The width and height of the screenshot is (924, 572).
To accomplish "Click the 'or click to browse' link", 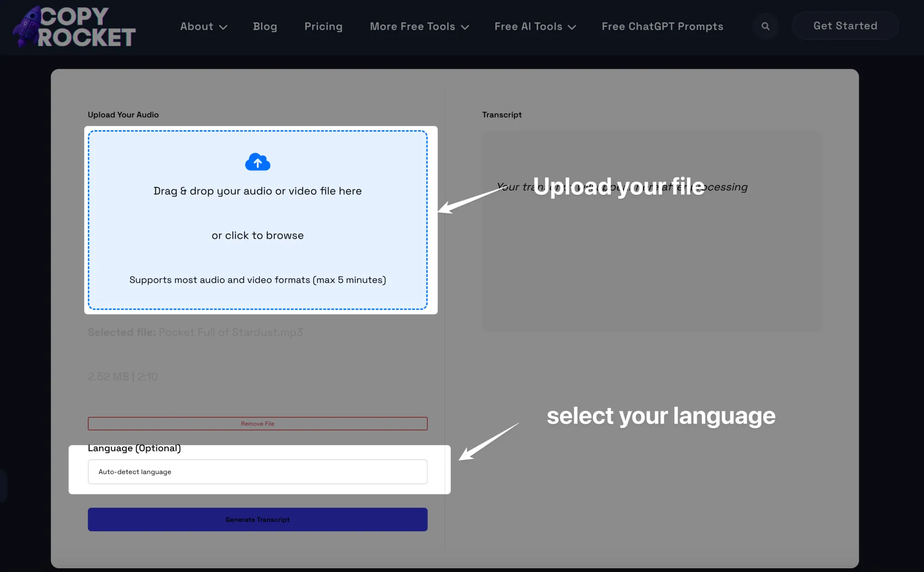I will [257, 235].
